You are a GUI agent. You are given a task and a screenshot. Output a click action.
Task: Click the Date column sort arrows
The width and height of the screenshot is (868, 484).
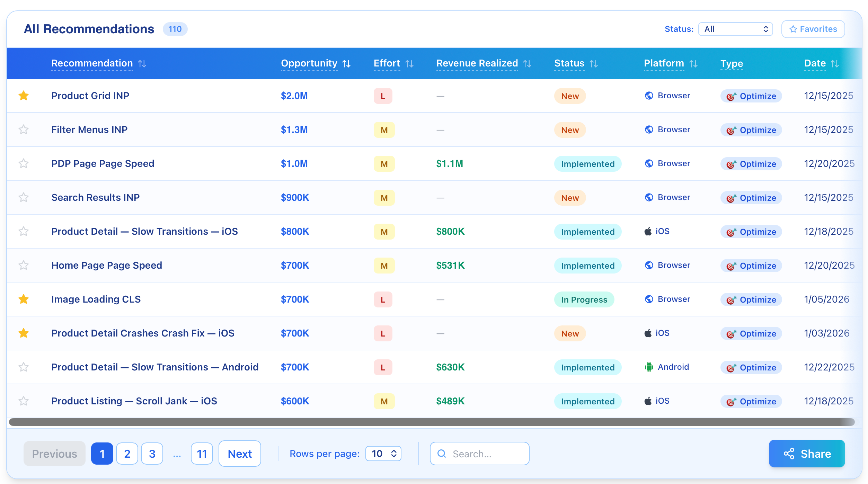coord(835,64)
